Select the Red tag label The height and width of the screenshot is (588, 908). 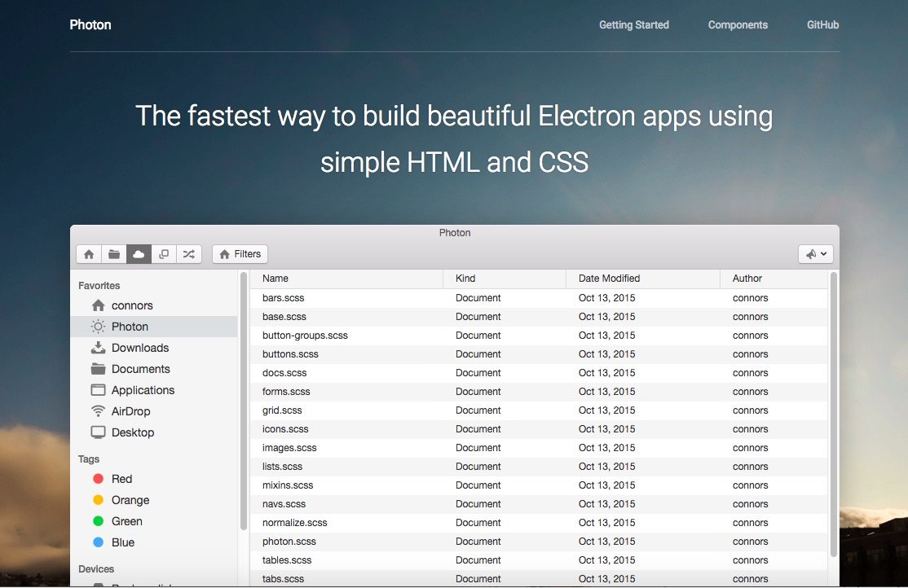pyautogui.click(x=121, y=479)
